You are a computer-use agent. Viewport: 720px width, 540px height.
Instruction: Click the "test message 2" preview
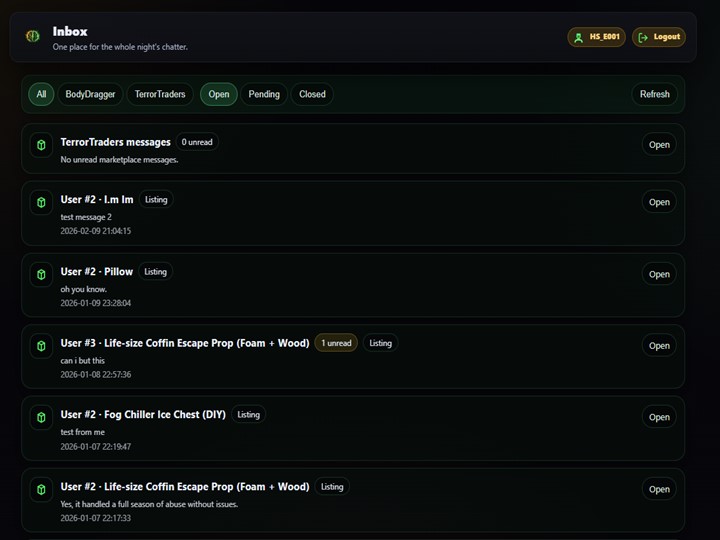pyautogui.click(x=86, y=217)
